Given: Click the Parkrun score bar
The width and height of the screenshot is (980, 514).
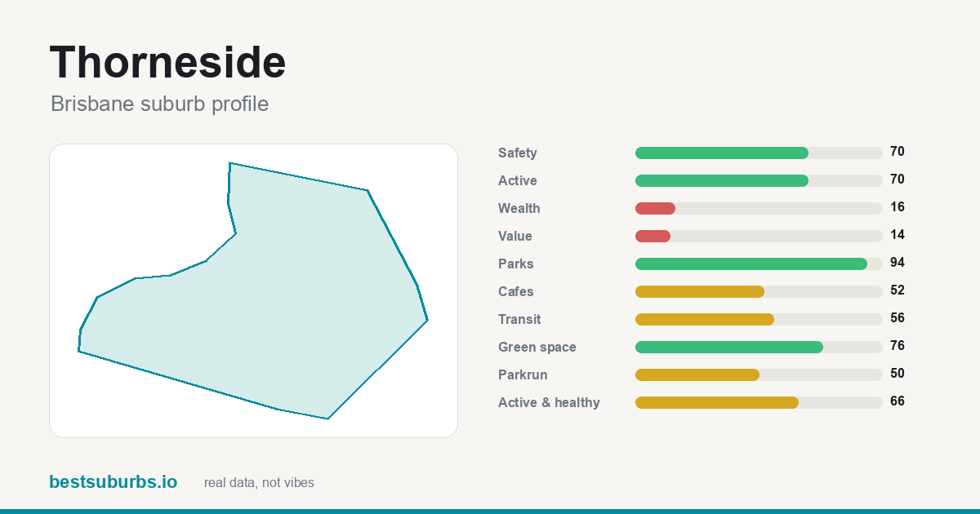Looking at the screenshot, I should (x=759, y=374).
